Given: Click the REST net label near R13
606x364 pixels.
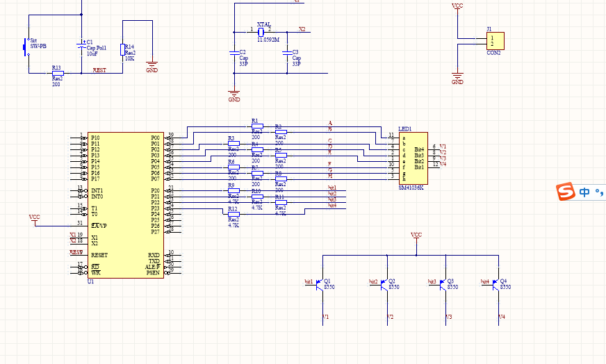Looking at the screenshot, I should click(x=99, y=70).
